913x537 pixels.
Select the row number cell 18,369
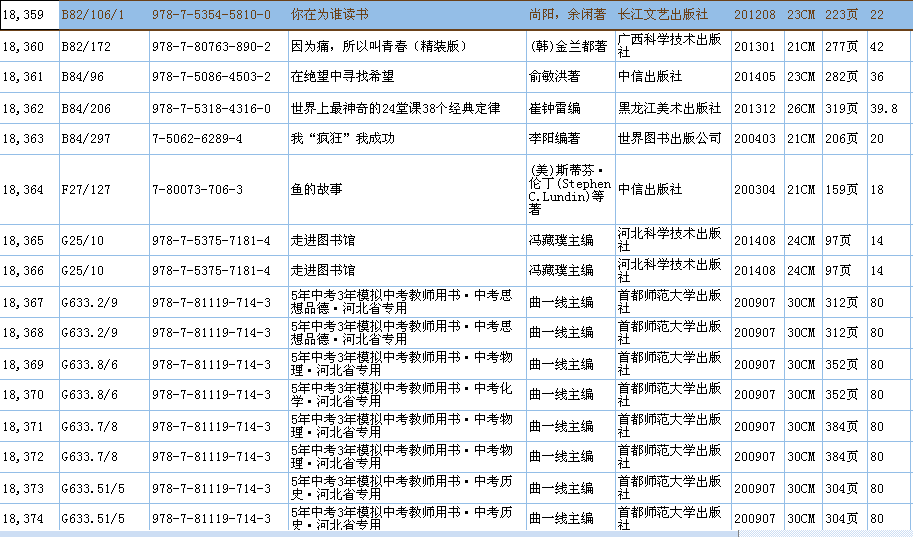(30, 364)
